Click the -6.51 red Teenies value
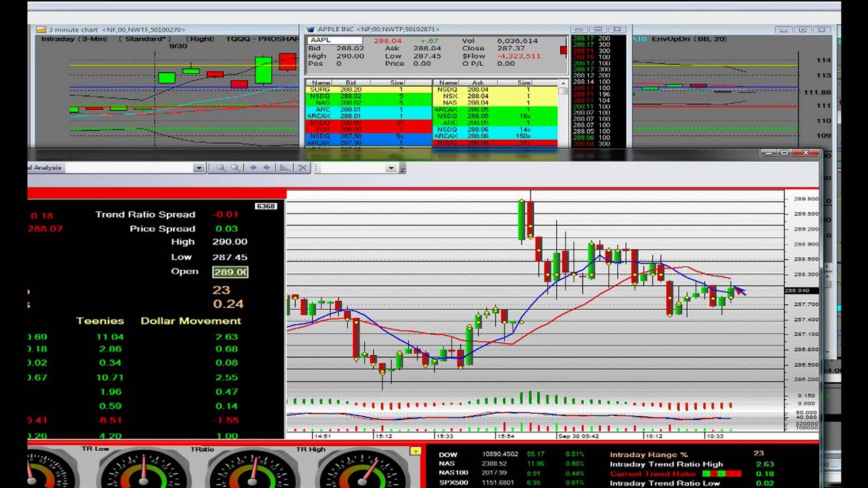Viewport: 868px width, 488px height. pyautogui.click(x=110, y=420)
